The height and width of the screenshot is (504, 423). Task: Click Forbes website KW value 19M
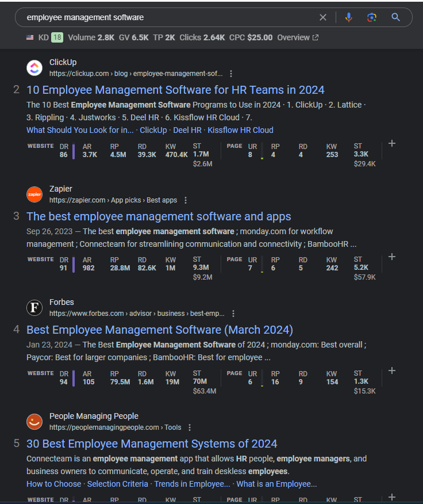172,382
